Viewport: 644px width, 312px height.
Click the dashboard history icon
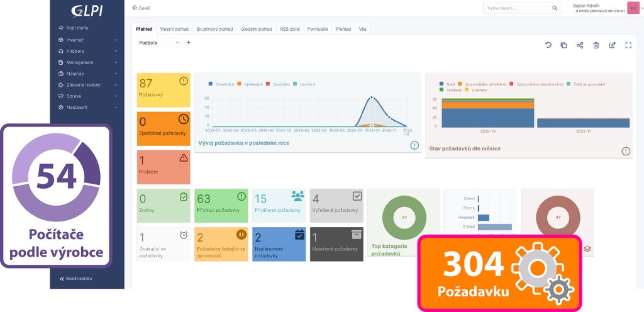click(548, 45)
